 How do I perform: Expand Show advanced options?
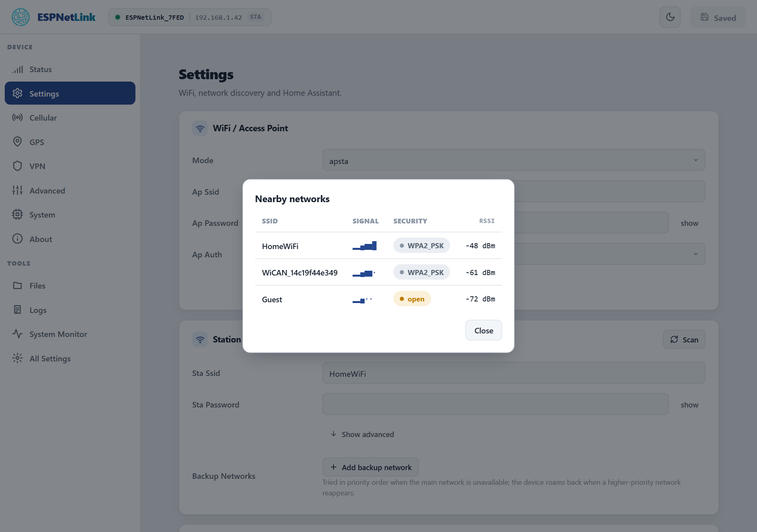point(362,434)
